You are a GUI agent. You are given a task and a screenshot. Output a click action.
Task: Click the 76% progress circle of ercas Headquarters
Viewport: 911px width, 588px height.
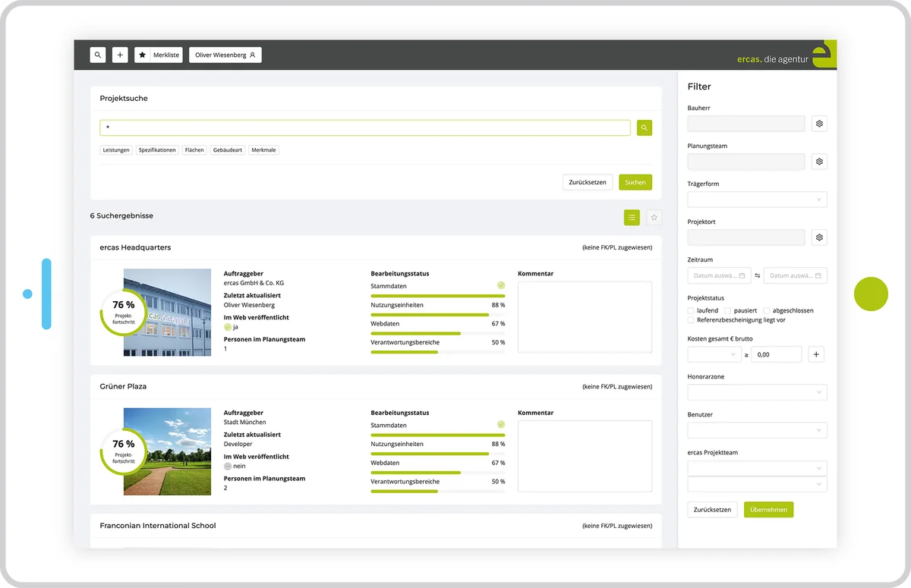point(121,311)
